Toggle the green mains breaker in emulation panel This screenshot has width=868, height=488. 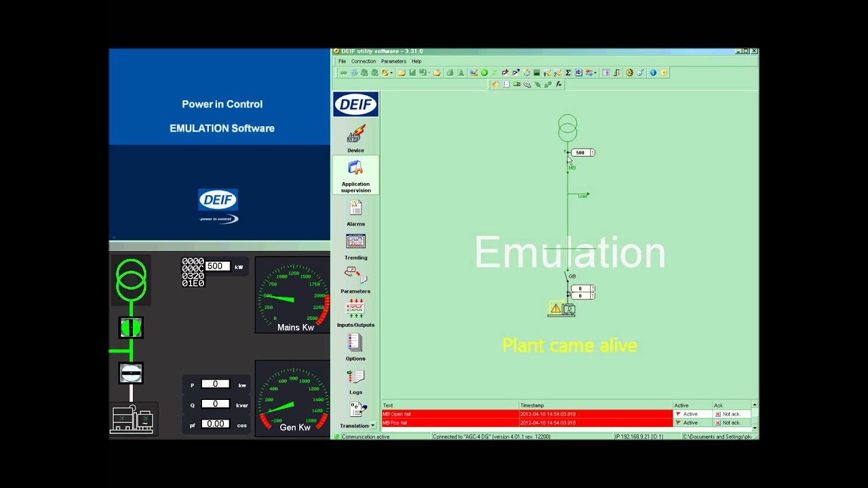click(x=131, y=328)
